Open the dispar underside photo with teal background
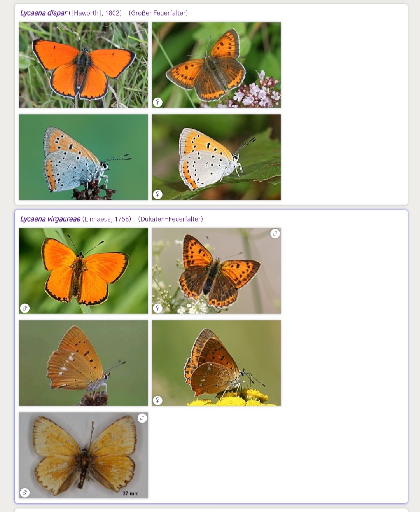Image resolution: width=420 pixels, height=512 pixels. click(84, 157)
